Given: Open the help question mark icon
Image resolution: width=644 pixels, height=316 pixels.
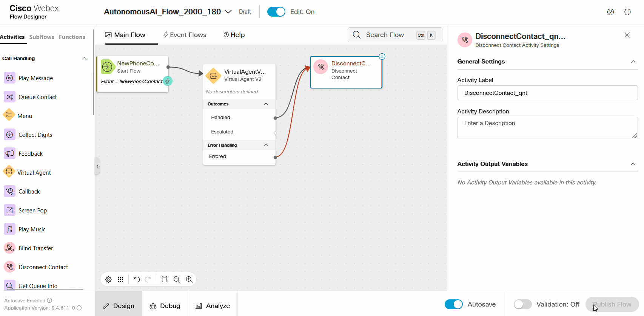Looking at the screenshot, I should pos(610,12).
